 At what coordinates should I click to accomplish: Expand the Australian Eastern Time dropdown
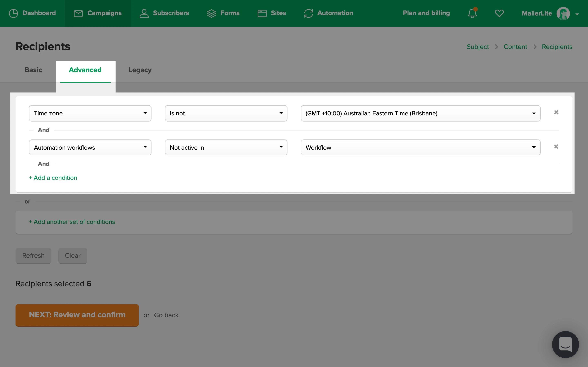click(420, 113)
